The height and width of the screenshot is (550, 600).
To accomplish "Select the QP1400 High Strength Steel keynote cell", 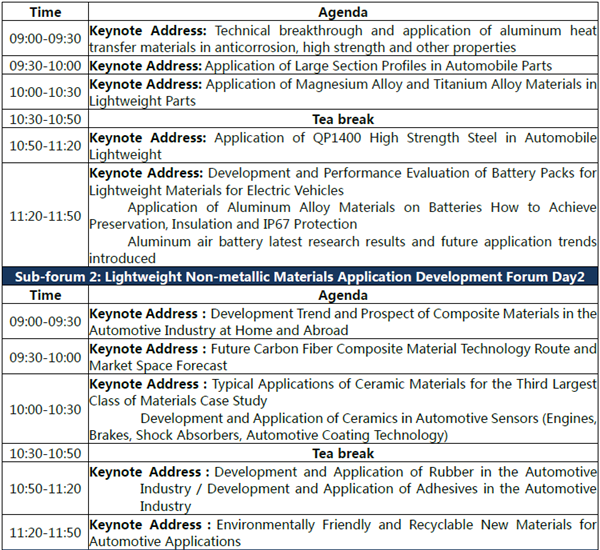I will coord(342,146).
